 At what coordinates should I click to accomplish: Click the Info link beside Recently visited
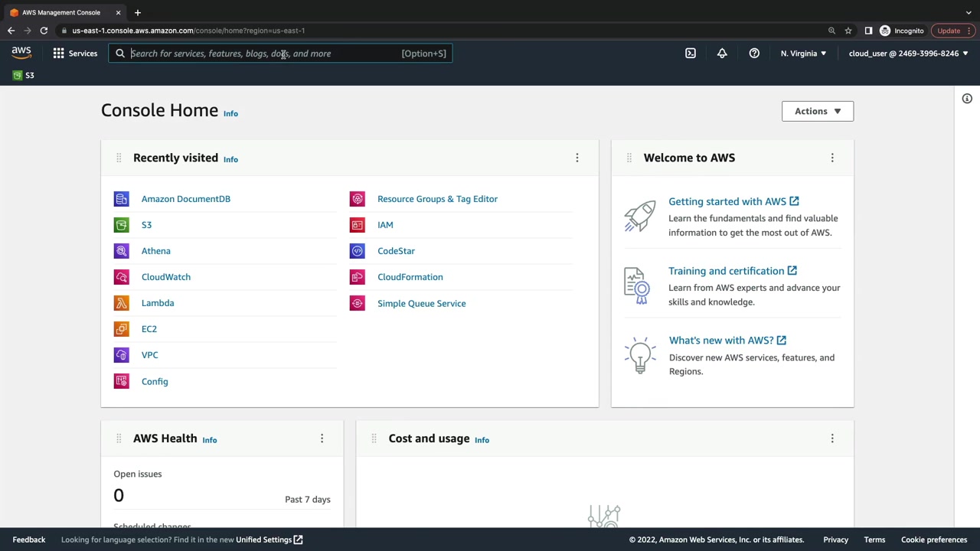click(x=230, y=159)
